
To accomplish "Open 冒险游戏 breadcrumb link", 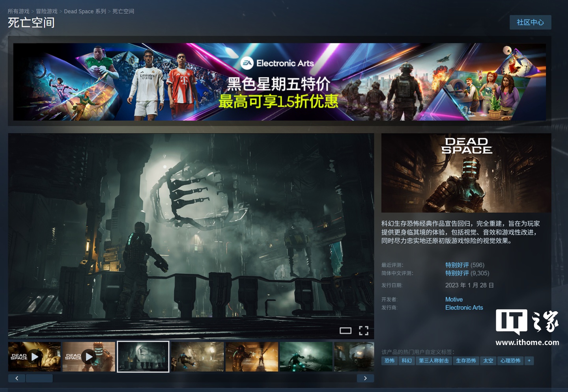I will coord(47,11).
